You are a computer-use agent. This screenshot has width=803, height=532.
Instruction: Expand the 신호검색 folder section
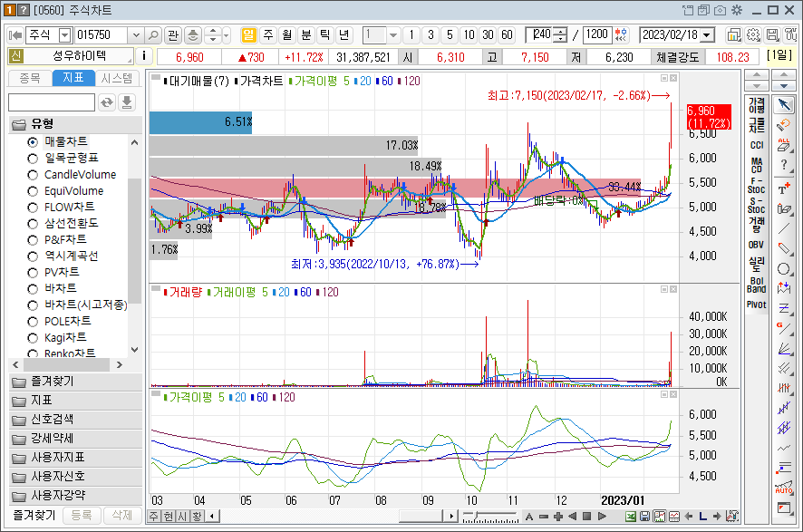[x=75, y=420]
